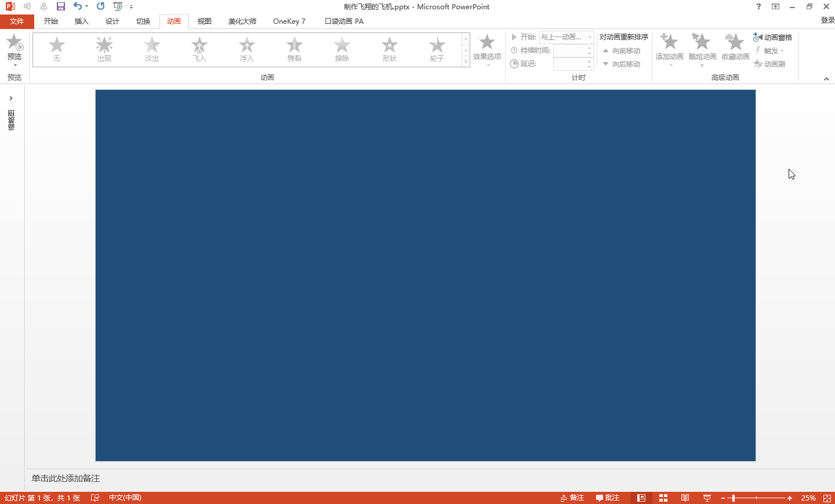The width and height of the screenshot is (835, 504).
Task: Expand the 触发 trigger dropdown
Action: point(769,51)
